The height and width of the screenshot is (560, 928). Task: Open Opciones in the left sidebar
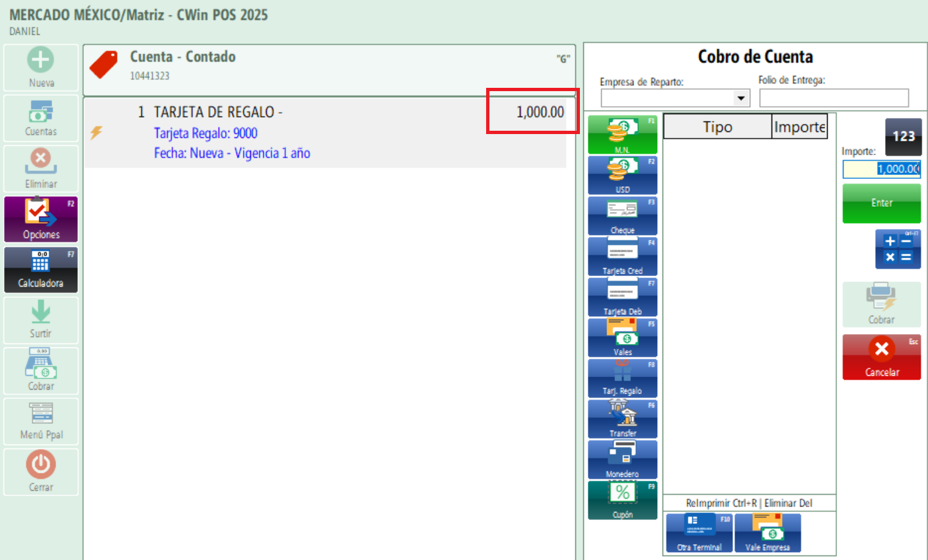pyautogui.click(x=41, y=219)
